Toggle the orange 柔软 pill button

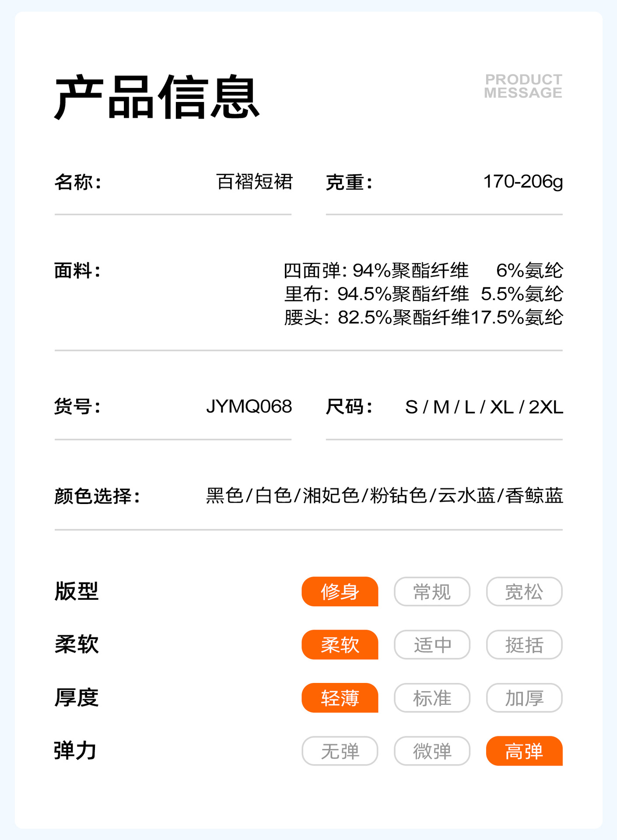(340, 644)
